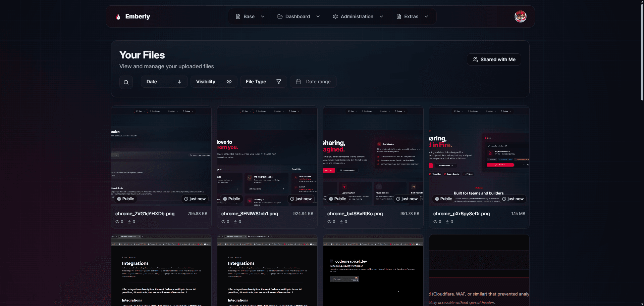Image resolution: width=644 pixels, height=306 pixels.
Task: Click the download icon under chrome_7VG1cYHXDb.png
Action: pyautogui.click(x=130, y=222)
